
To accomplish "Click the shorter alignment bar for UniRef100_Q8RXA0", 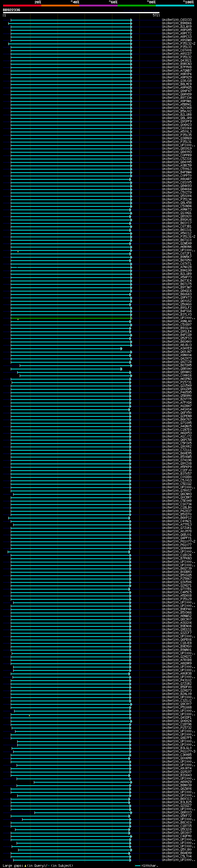I will (x=66, y=369).
